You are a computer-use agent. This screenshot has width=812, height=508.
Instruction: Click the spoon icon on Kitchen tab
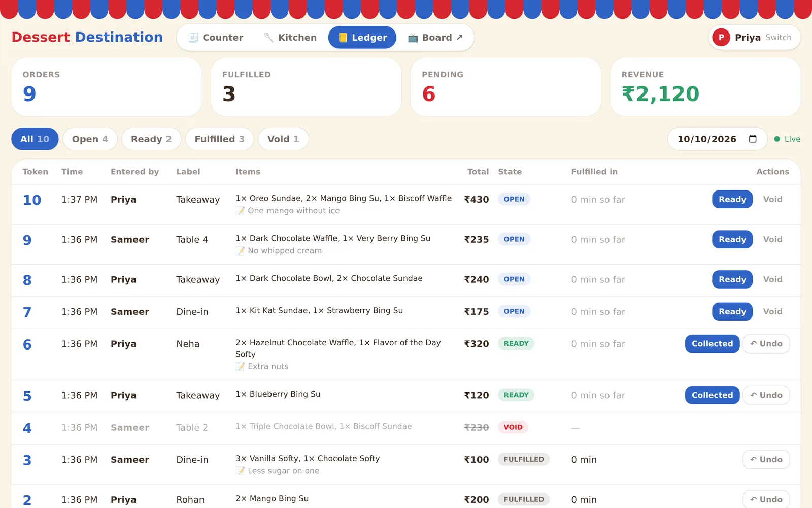(269, 38)
